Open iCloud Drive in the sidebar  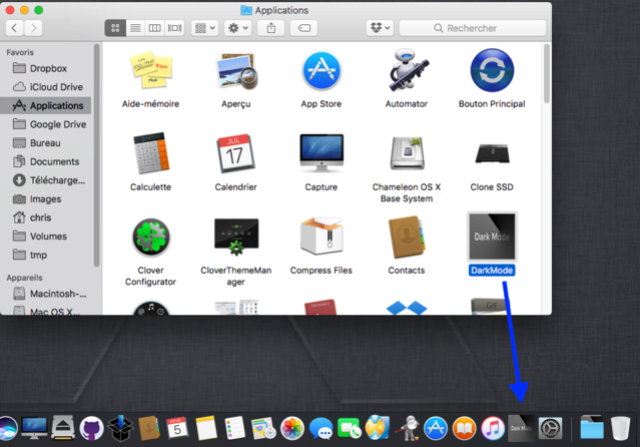46,87
